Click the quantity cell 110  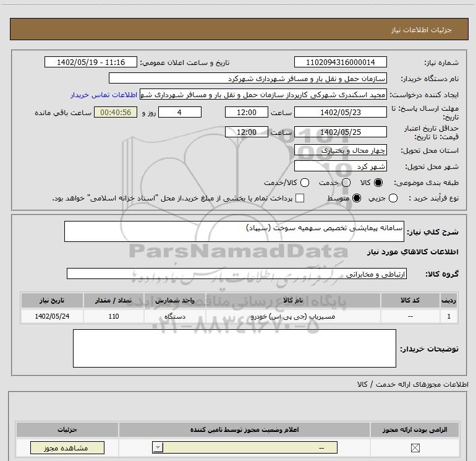114,316
